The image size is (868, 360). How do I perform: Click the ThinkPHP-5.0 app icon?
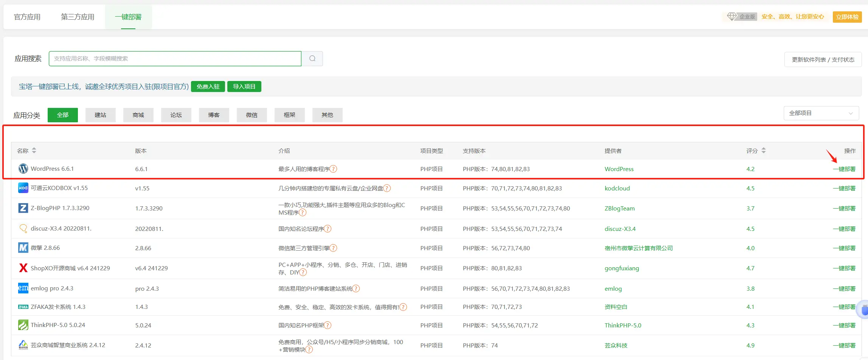pyautogui.click(x=23, y=325)
